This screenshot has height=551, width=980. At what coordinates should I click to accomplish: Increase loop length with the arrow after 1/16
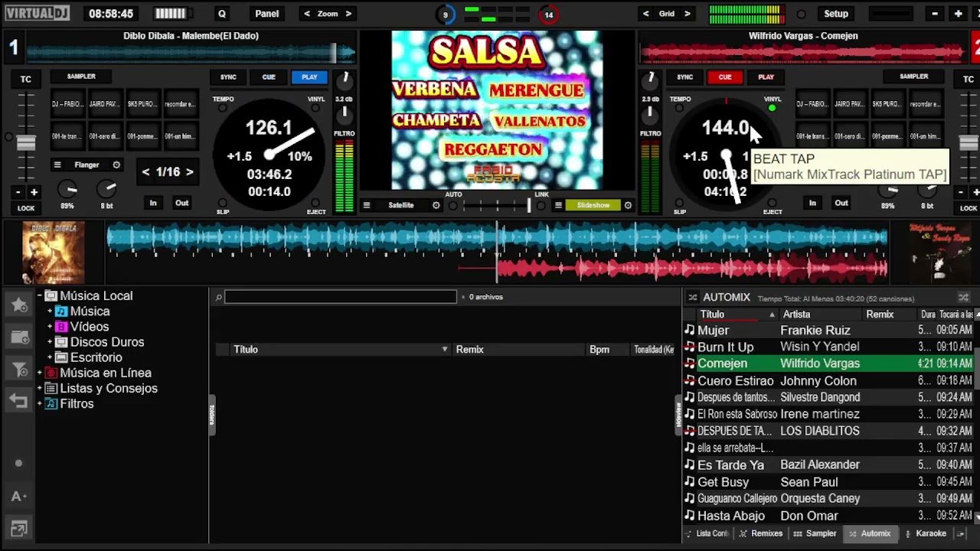(x=190, y=172)
